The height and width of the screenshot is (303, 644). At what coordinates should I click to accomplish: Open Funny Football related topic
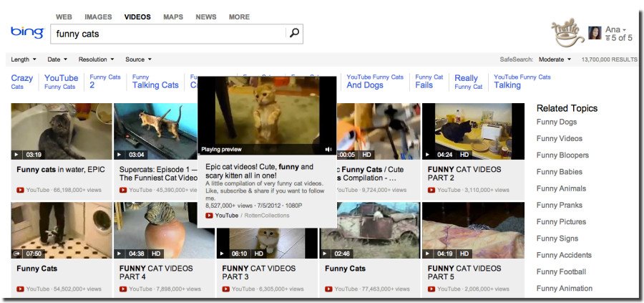tap(561, 271)
